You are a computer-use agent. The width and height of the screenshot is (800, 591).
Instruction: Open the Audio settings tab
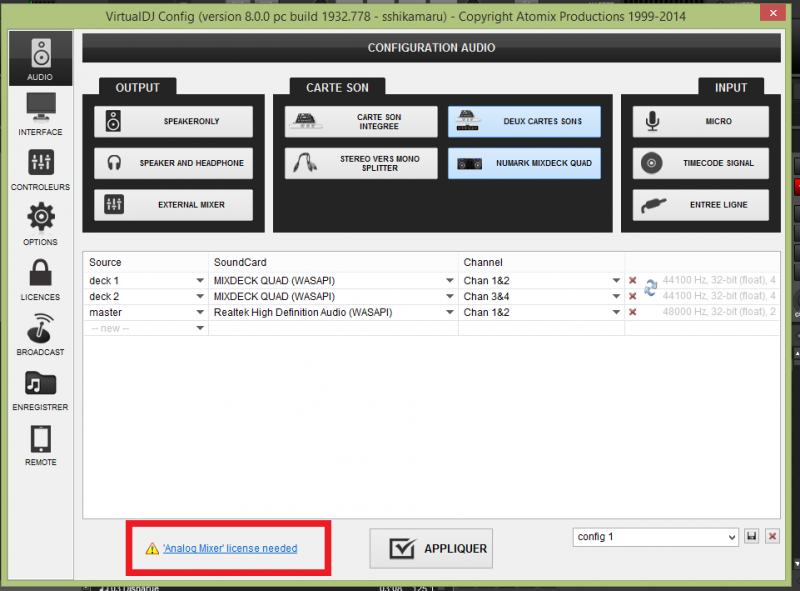tap(40, 58)
